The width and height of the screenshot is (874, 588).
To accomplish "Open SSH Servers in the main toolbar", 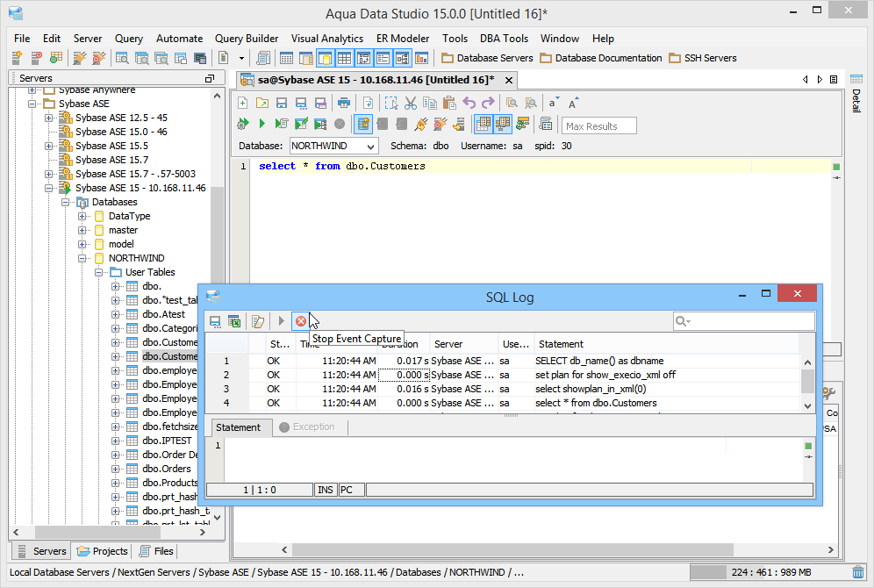I will [x=703, y=58].
